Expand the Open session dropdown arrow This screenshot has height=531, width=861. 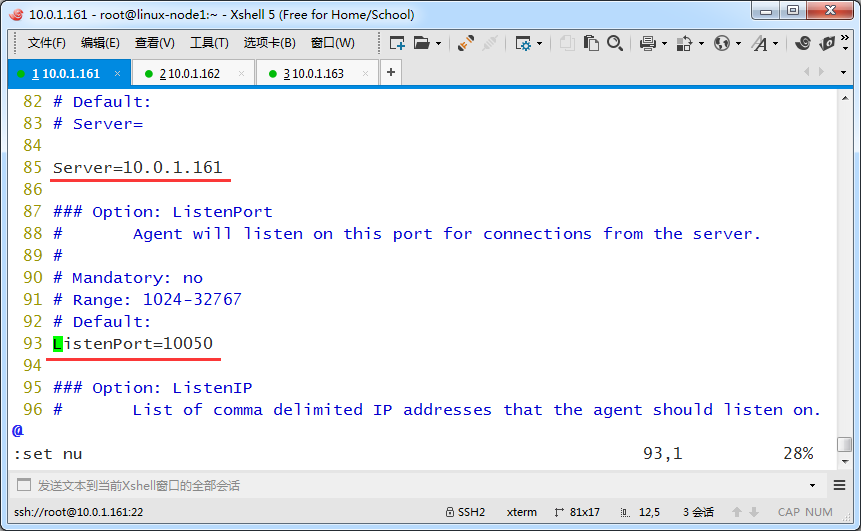[x=438, y=43]
